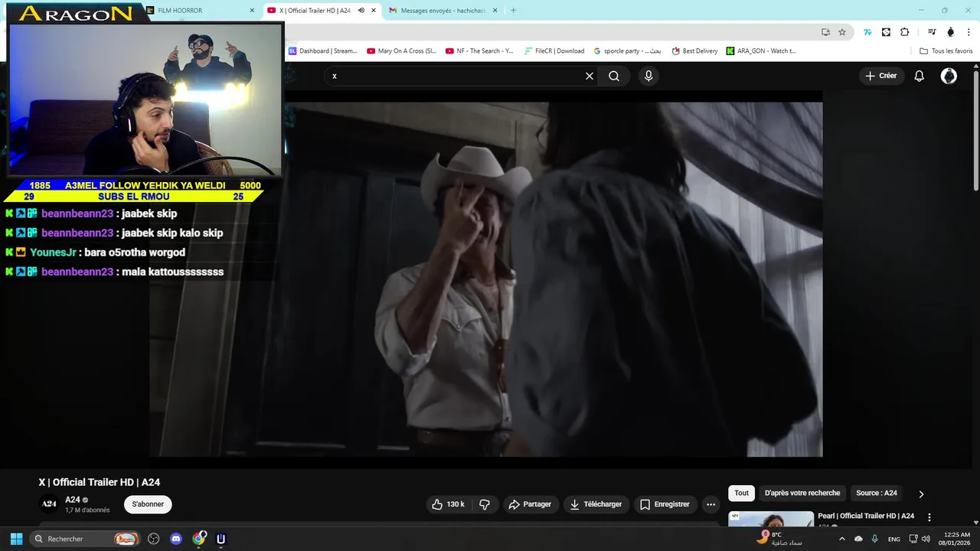Open the ChatGPT-like icon in taskbar
980x551 pixels.
coord(153,539)
